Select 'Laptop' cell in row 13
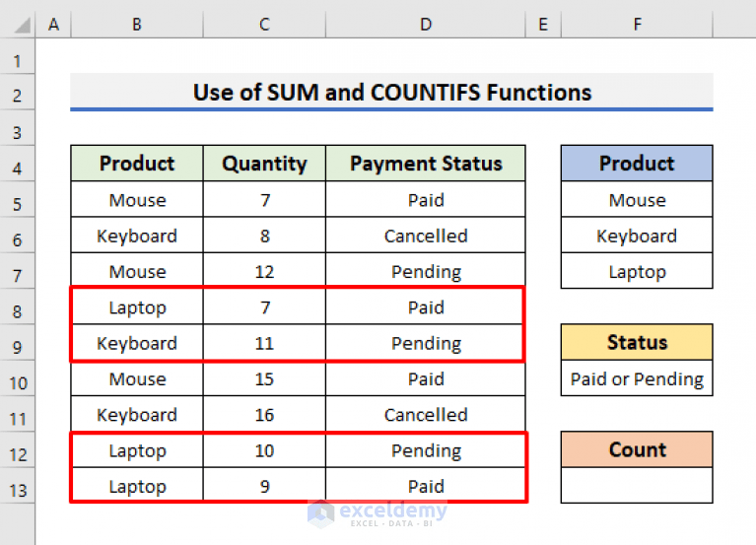Screen dimensions: 756x545 pyautogui.click(x=137, y=485)
